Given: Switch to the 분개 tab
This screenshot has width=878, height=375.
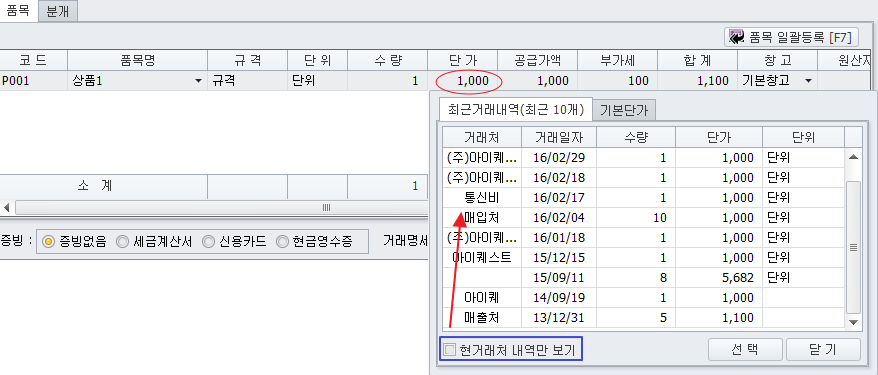Looking at the screenshot, I should click(58, 11).
